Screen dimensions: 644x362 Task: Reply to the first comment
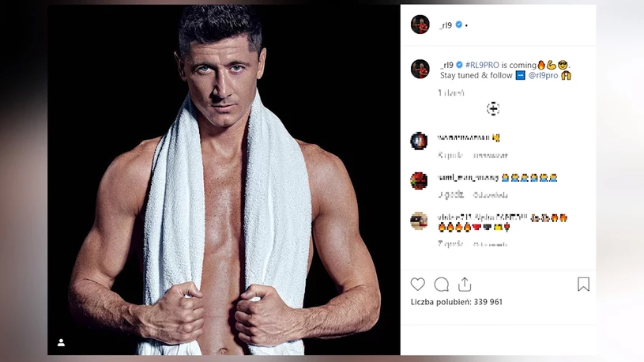pyautogui.click(x=491, y=156)
